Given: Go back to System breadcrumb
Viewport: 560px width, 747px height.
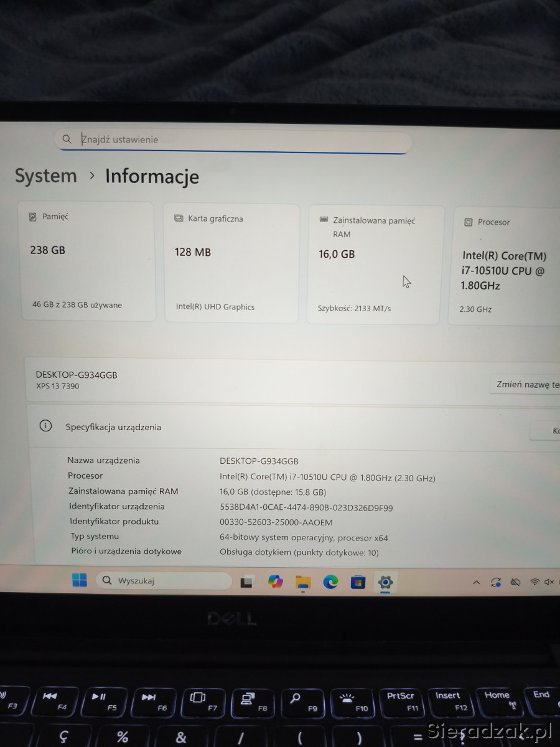Looking at the screenshot, I should [46, 176].
